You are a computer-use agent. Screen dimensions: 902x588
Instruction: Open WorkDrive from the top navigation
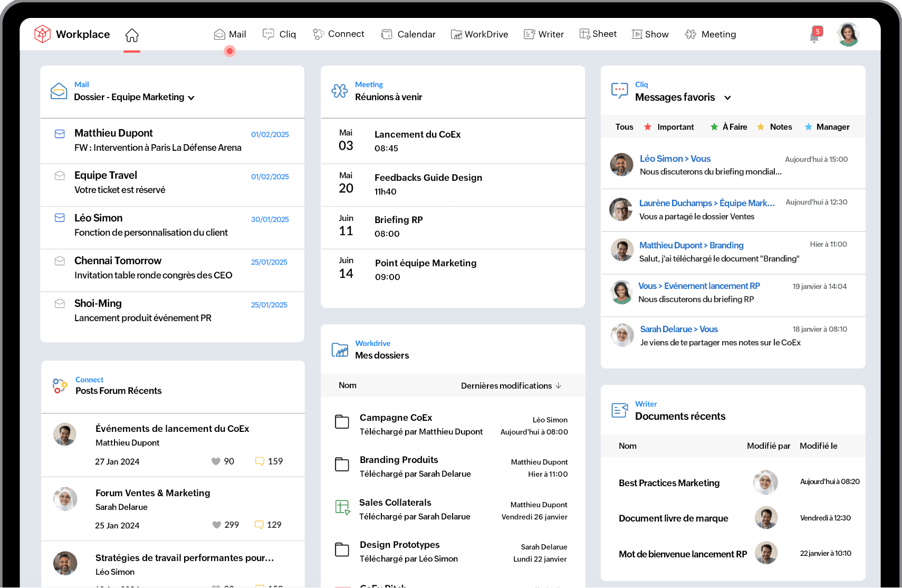(479, 34)
